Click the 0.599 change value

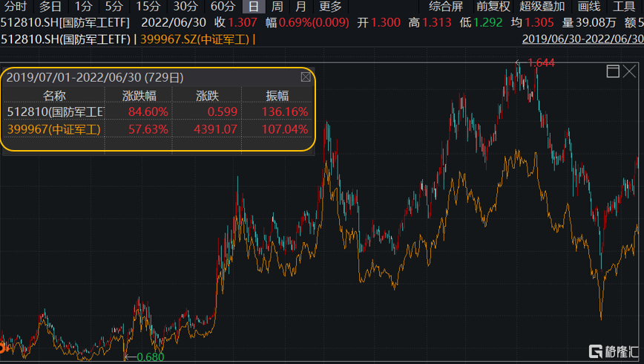pos(222,112)
